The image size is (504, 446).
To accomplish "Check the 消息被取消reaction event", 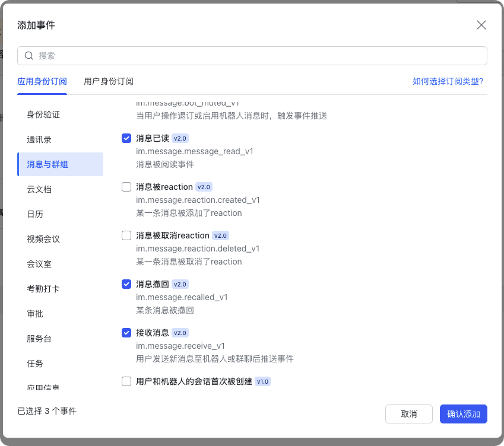I will (126, 235).
